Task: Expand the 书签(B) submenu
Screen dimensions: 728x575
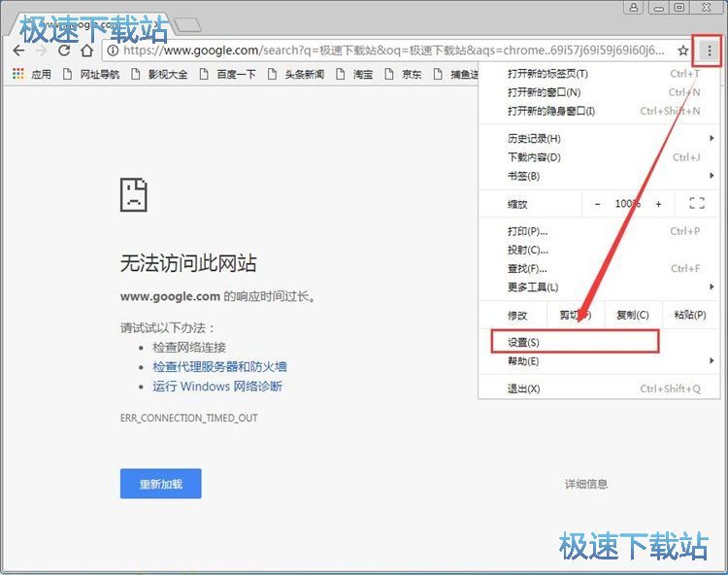Action: click(x=599, y=176)
